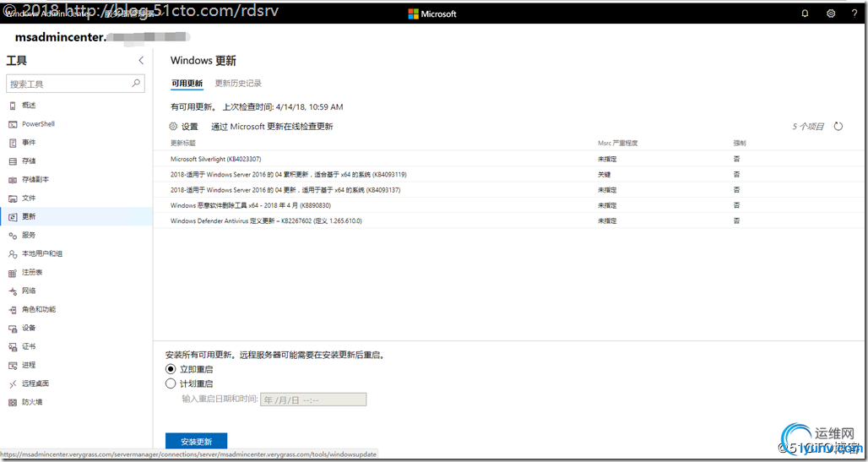Select 计划重启 scheduled restart option

click(x=171, y=383)
